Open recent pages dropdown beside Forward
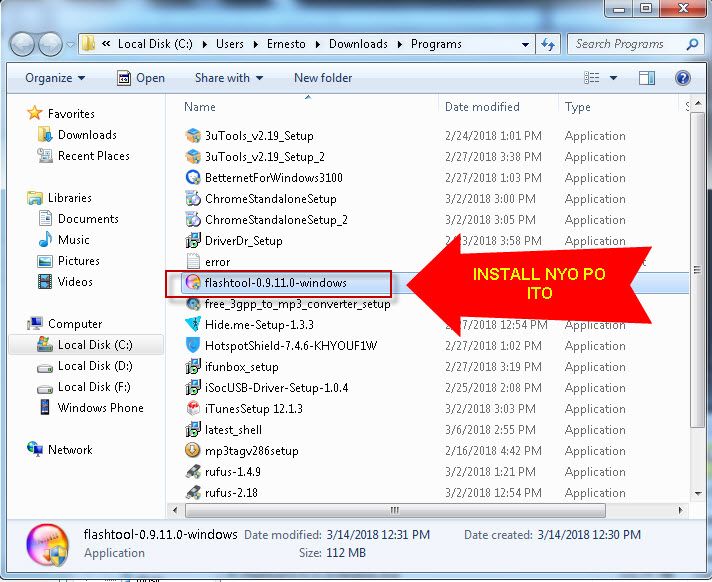Viewport: 712px width, 582px height. pos(70,44)
